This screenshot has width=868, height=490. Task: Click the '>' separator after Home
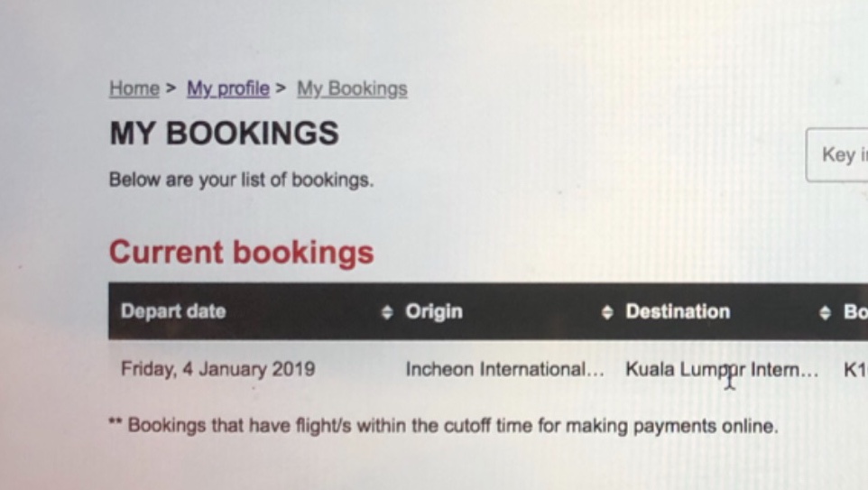tap(171, 88)
